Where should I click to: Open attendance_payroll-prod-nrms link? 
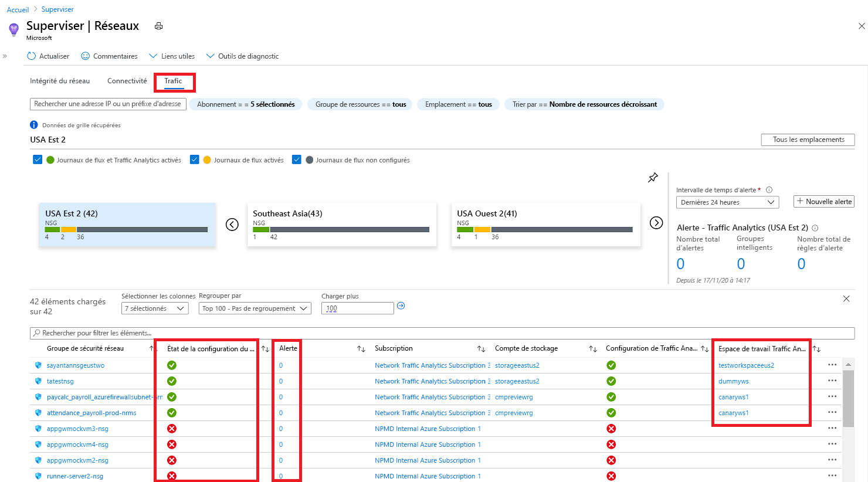tap(91, 413)
